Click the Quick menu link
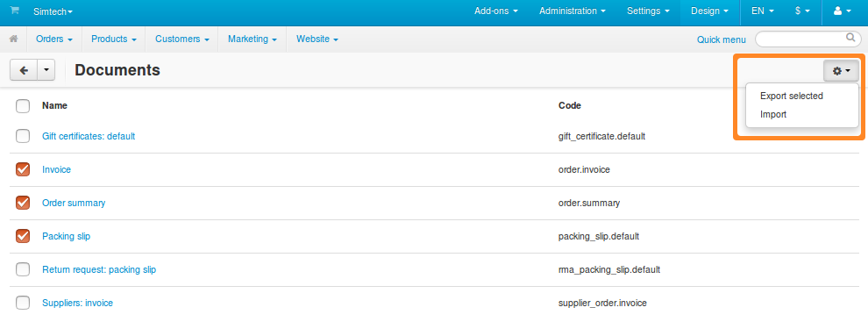 coord(722,39)
